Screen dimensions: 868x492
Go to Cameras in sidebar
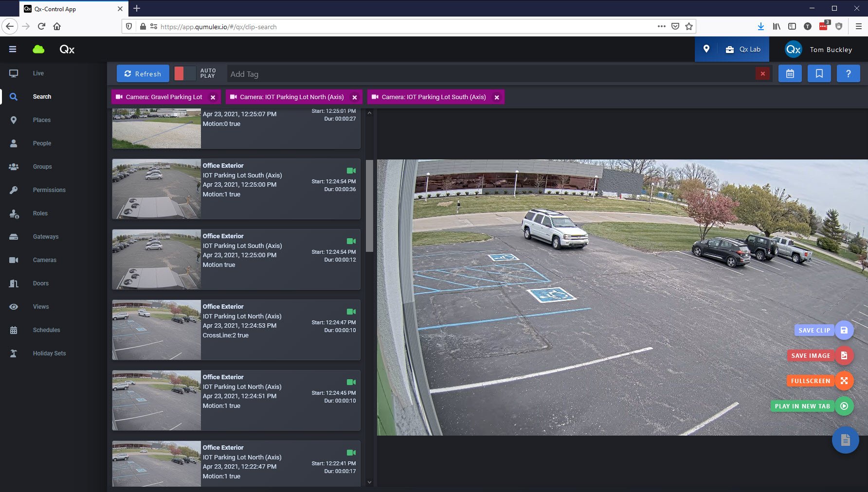[x=44, y=260]
